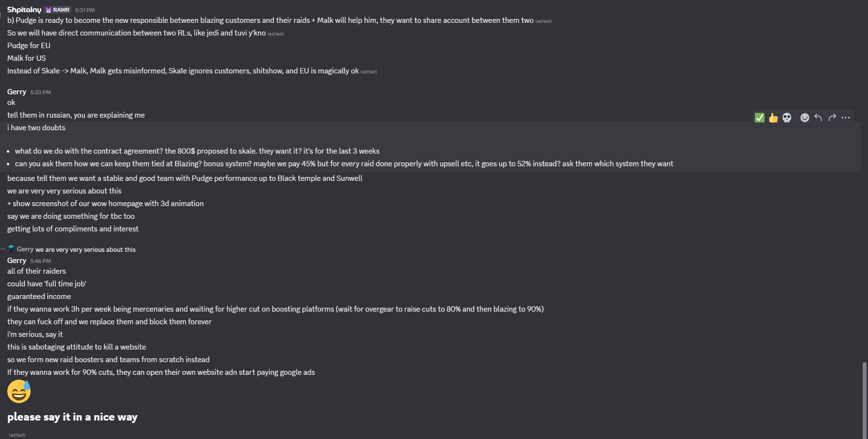Open Gerry's profile at 5:46 PM message
868x439 pixels.
point(17,261)
